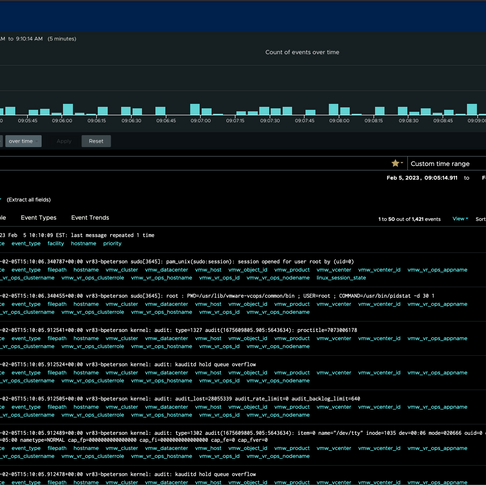Select the tall chart bar at 09:07:00
486x485 pixels.
click(x=195, y=109)
